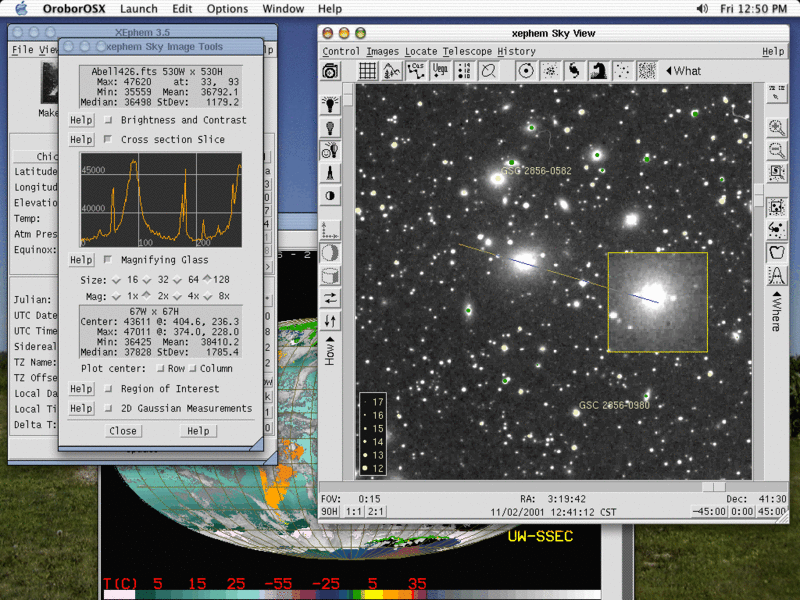
Task: Click the flip left-right arrows icon
Action: (x=330, y=298)
